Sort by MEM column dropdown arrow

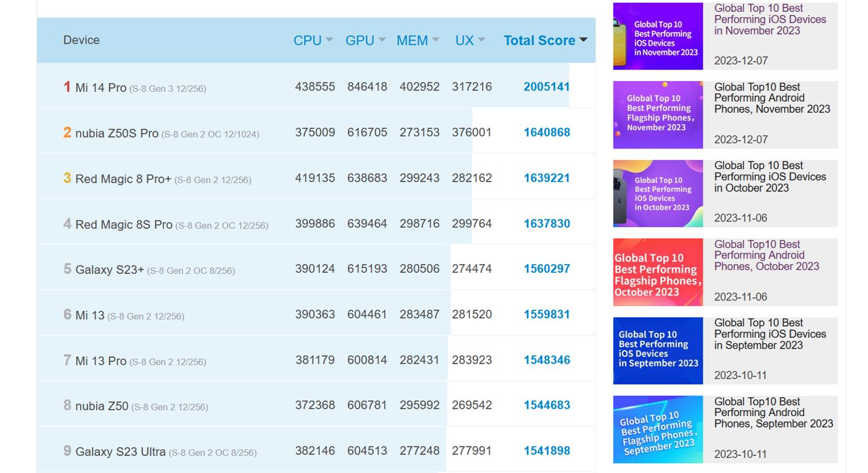436,40
